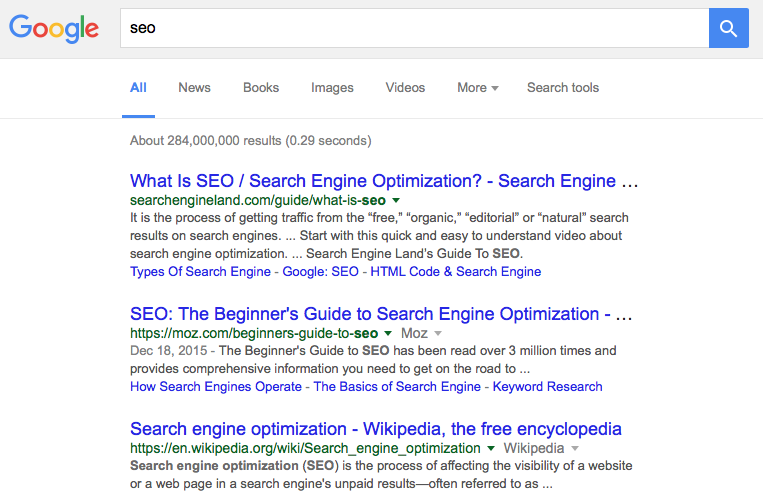Expand green arrow beside searchengineland.com URL
This screenshot has width=763, height=499.
point(396,201)
